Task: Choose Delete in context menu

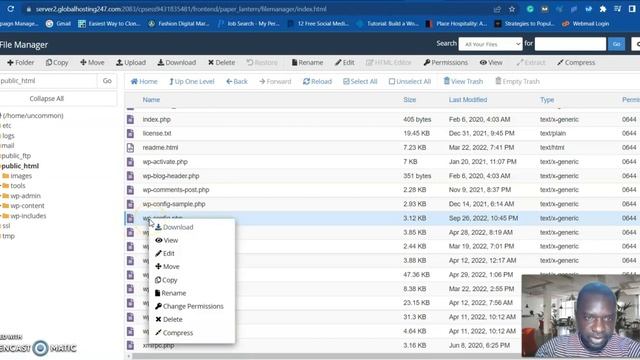Action: [x=169, y=320]
